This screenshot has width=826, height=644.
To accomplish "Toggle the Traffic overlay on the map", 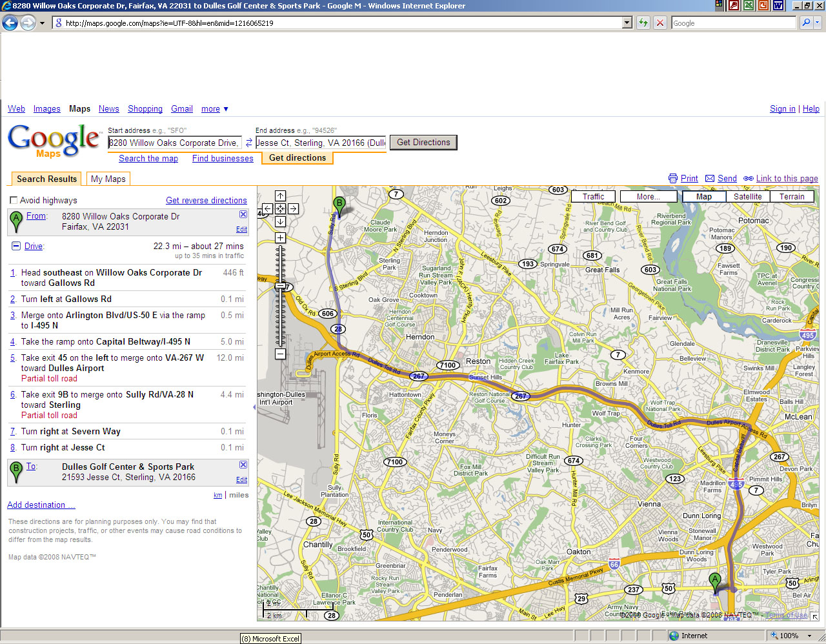I will point(593,197).
